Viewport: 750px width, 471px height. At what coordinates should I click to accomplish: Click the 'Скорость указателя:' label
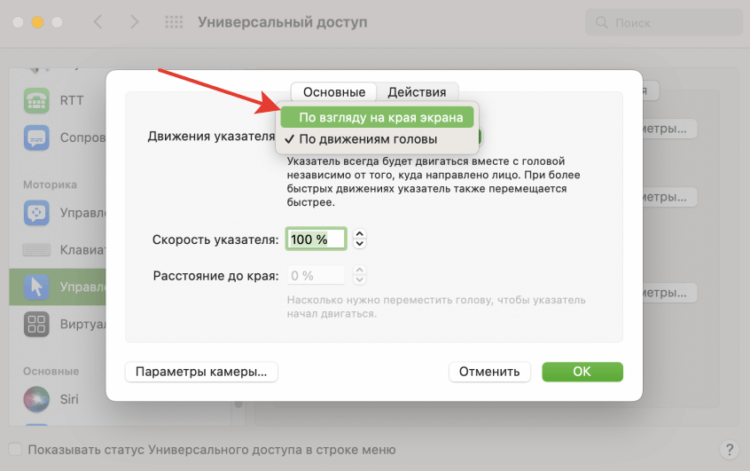[215, 240]
